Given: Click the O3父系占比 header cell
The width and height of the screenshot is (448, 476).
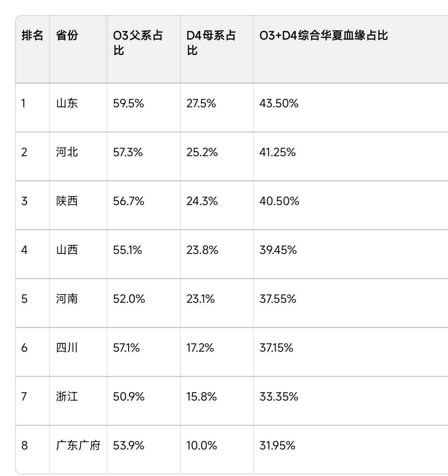Looking at the screenshot, I should click(138, 43).
